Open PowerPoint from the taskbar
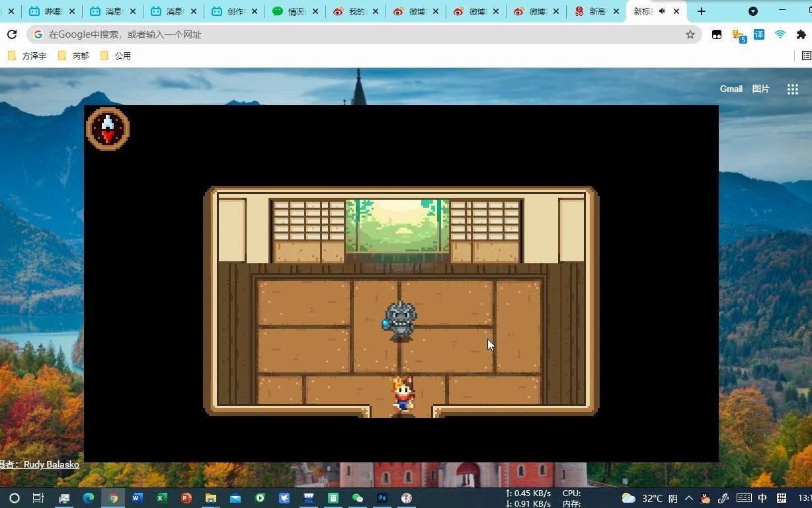Screen dimensions: 812x508 [x=186, y=498]
